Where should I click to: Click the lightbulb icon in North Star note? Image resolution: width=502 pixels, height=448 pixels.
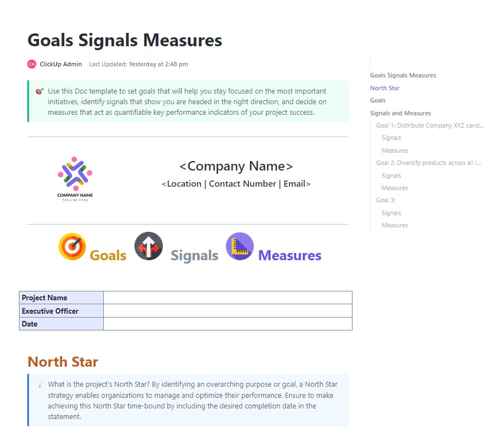pos(40,384)
